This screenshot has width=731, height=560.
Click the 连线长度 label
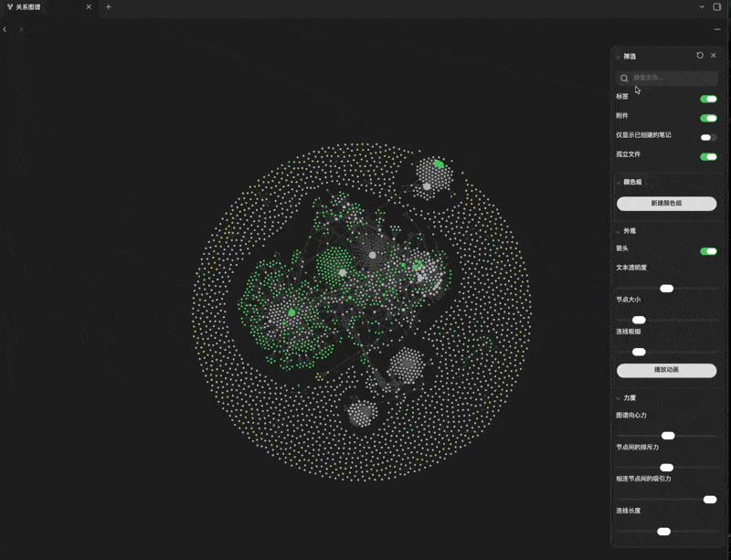tap(628, 511)
